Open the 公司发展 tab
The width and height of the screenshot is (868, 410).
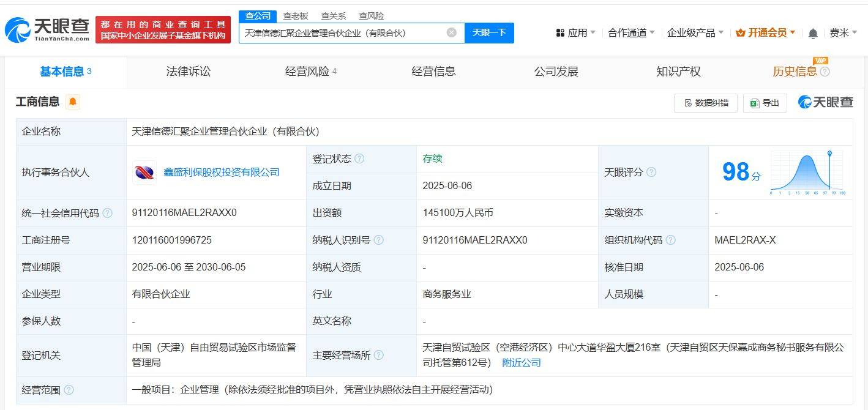pyautogui.click(x=556, y=72)
